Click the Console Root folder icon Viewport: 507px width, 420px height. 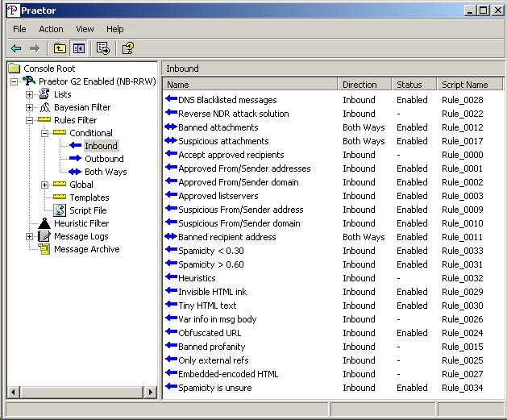point(15,69)
